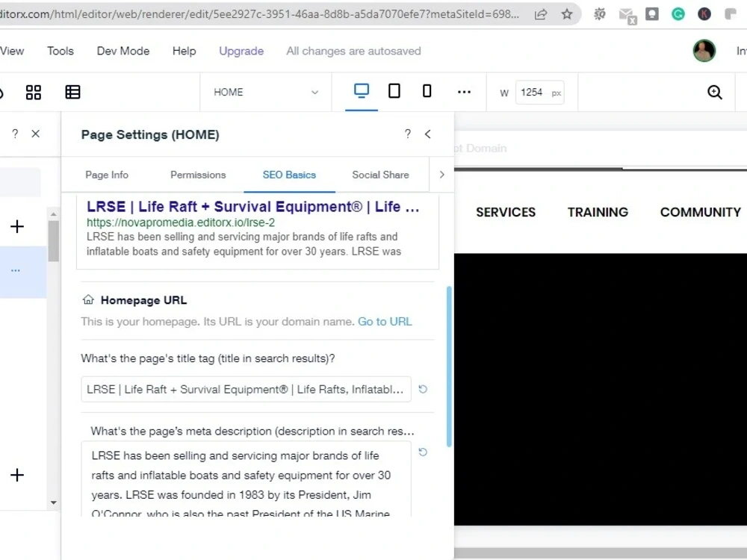747x560 pixels.
Task: Open user profile avatar in editor
Action: [704, 51]
